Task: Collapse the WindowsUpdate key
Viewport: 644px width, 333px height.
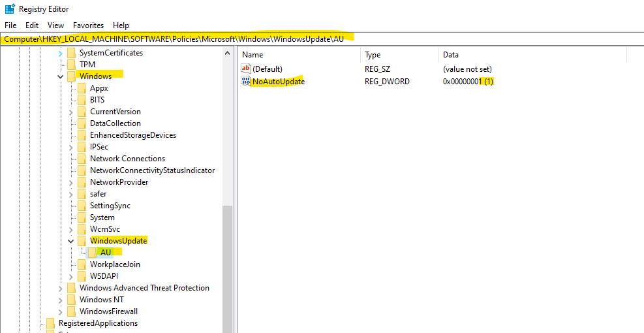Action: click(x=70, y=241)
